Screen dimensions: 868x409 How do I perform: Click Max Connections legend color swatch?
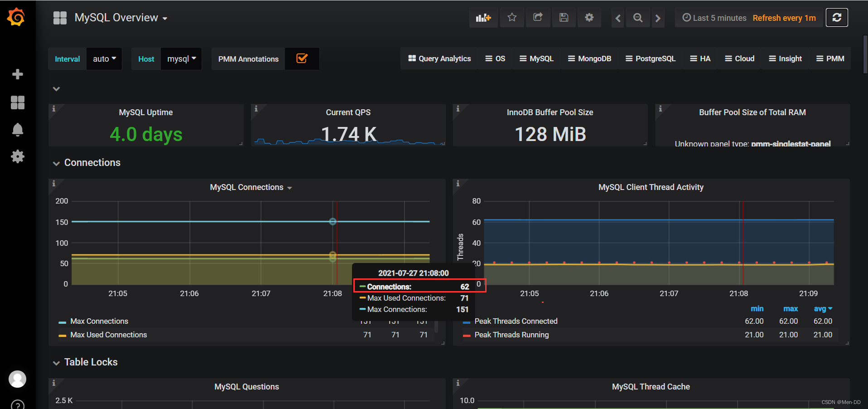tap(63, 322)
